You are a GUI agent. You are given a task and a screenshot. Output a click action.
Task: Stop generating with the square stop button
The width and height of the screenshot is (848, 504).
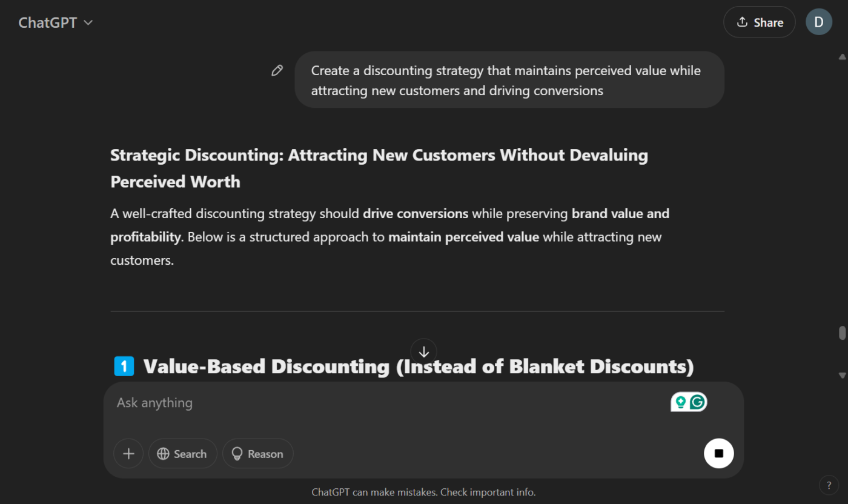click(x=718, y=454)
